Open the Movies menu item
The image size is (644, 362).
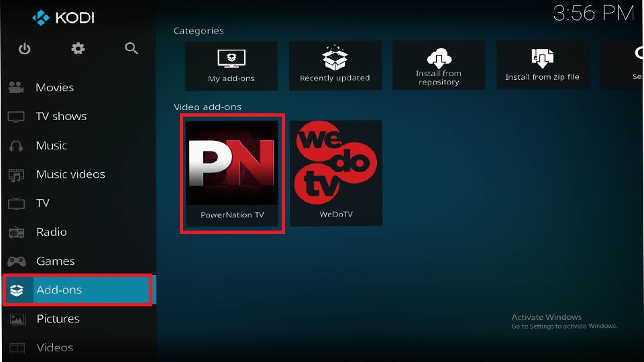coord(54,87)
